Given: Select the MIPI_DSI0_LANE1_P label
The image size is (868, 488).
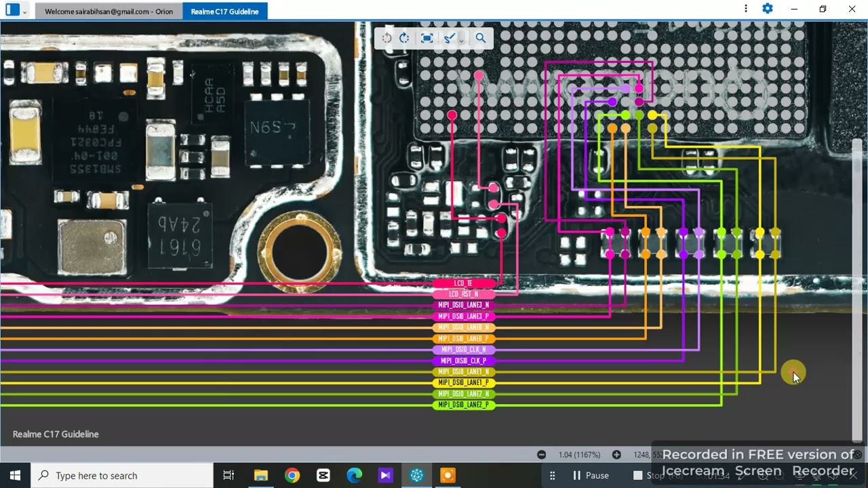Looking at the screenshot, I should [464, 383].
